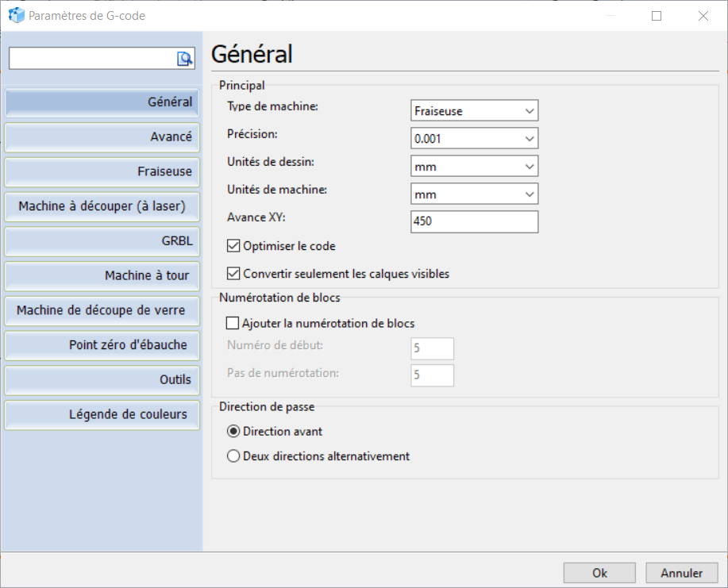The width and height of the screenshot is (728, 588).
Task: Click the G-code dialog title icon
Action: (16, 15)
